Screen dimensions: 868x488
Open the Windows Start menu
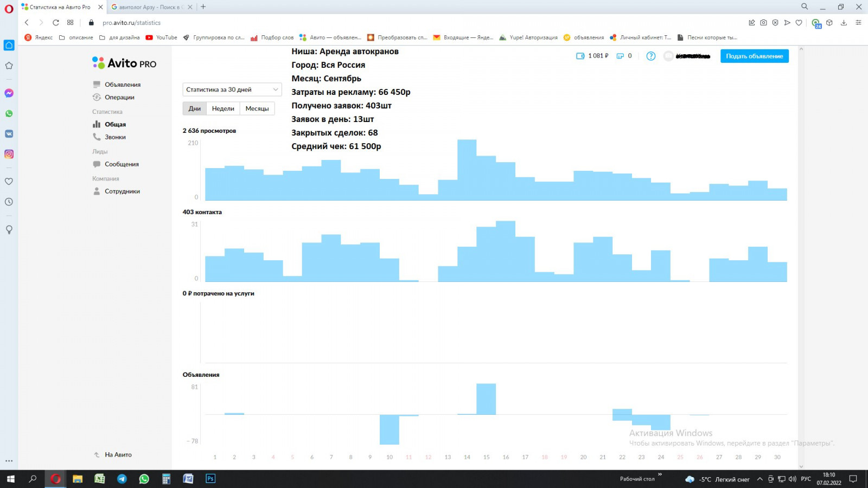10,479
